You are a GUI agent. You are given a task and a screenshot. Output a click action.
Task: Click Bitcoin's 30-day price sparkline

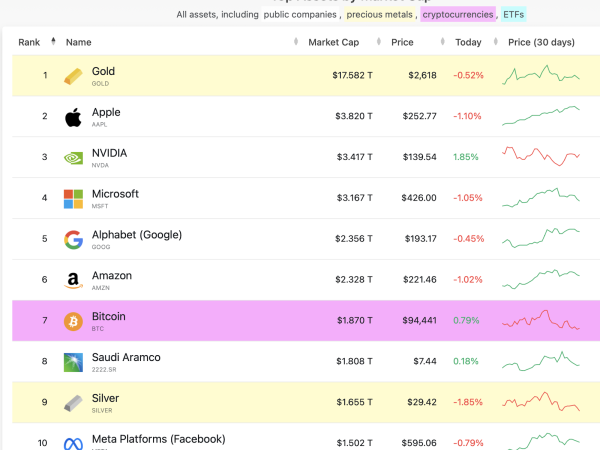click(541, 320)
